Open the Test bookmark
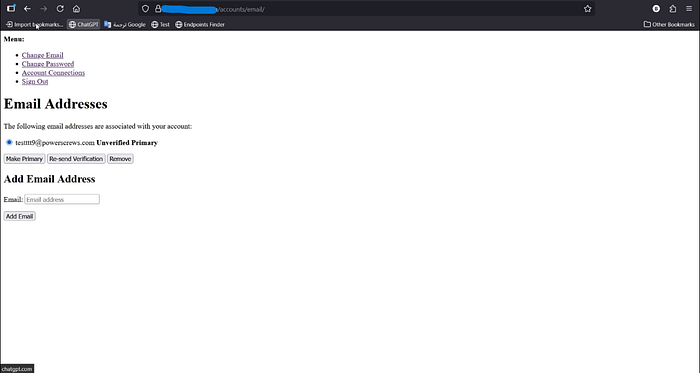Viewport: 700px width, 373px height. 160,25
